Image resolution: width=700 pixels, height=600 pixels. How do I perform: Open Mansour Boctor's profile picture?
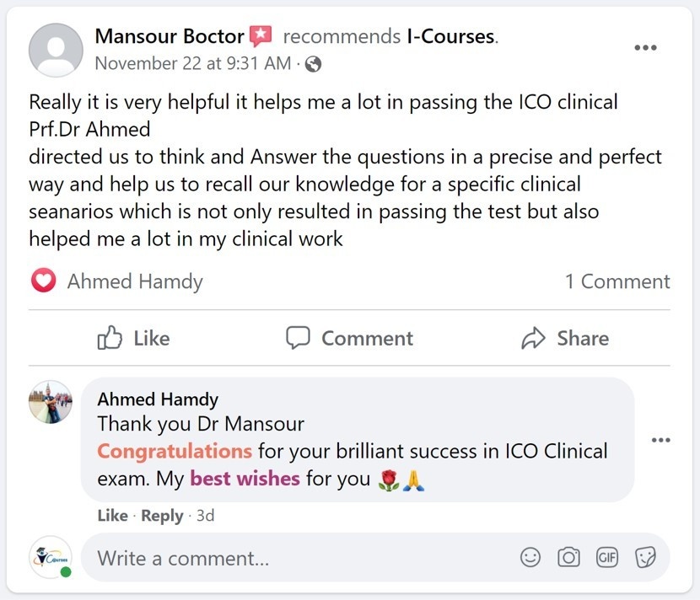point(56,51)
